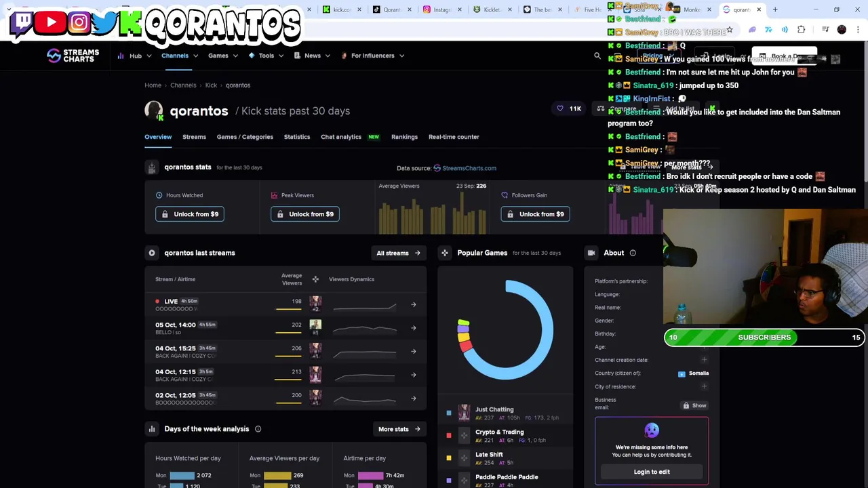
Task: Expand the News dropdown
Action: pyautogui.click(x=312, y=56)
